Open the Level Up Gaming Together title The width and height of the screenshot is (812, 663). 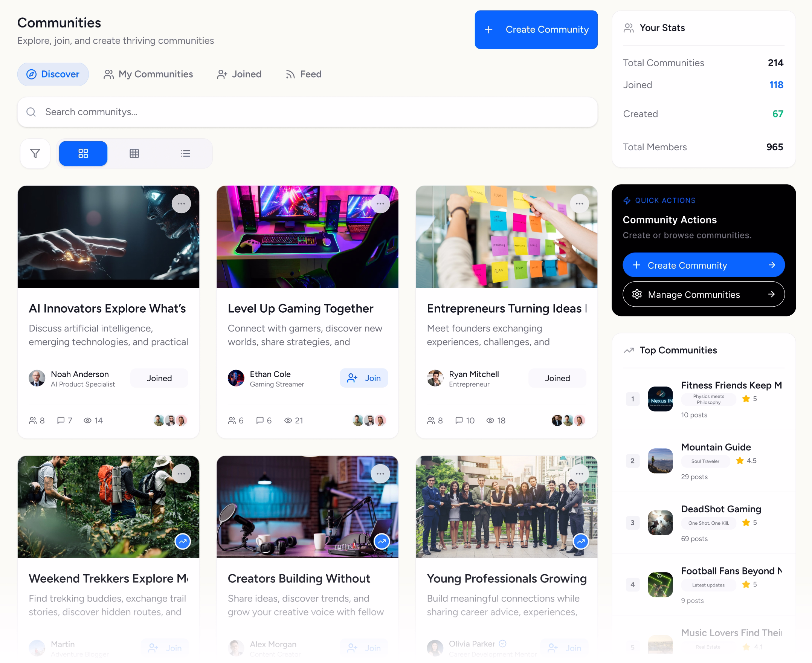[x=301, y=308]
